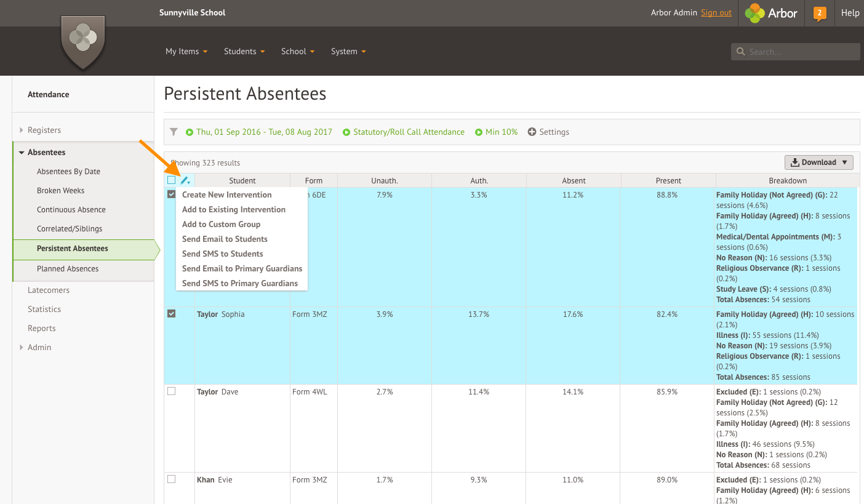Open Absentees By Date page
864x504 pixels.
68,172
